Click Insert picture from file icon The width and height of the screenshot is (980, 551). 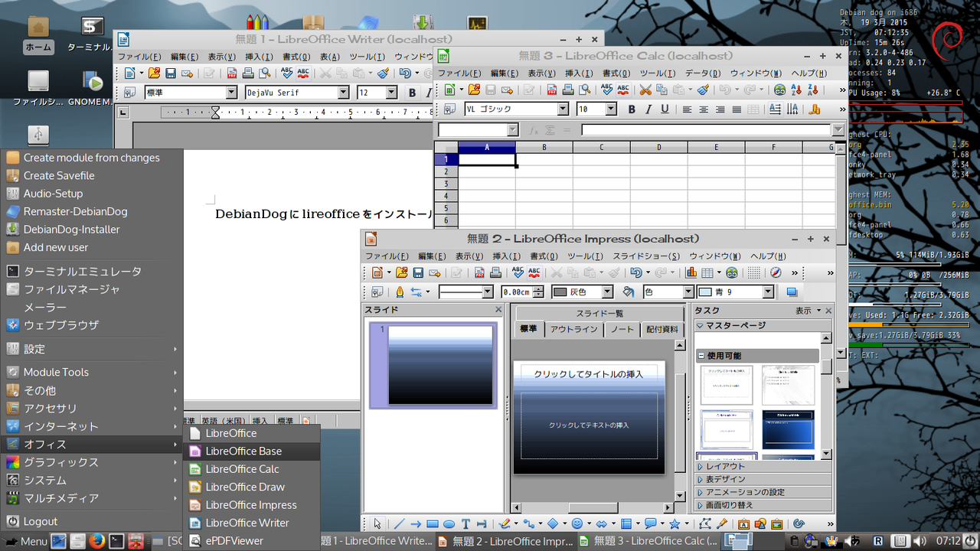(x=776, y=524)
